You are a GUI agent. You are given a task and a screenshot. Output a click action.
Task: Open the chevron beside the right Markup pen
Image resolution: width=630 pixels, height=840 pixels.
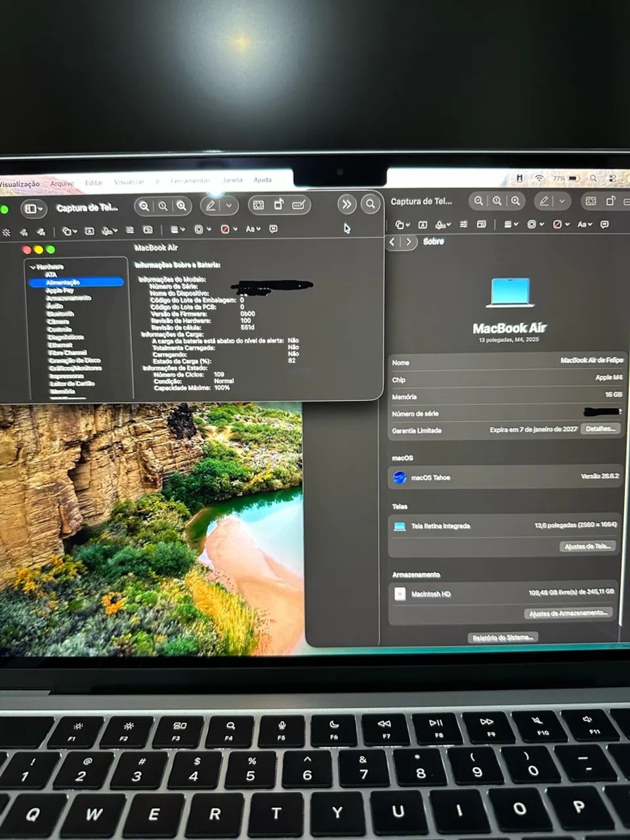[x=562, y=201]
